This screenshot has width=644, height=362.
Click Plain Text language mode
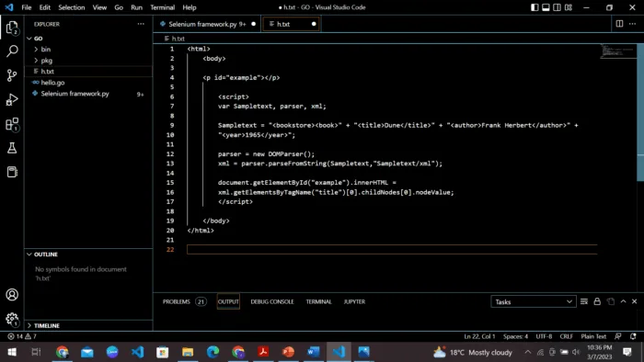pyautogui.click(x=593, y=336)
